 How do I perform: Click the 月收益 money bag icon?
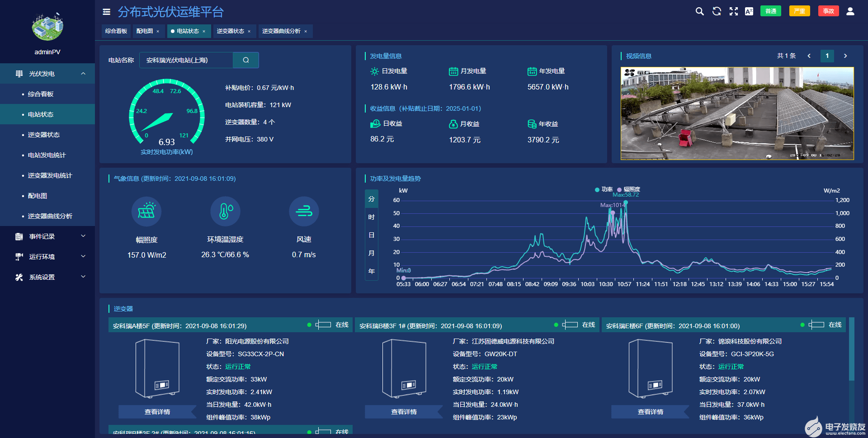[x=453, y=124]
